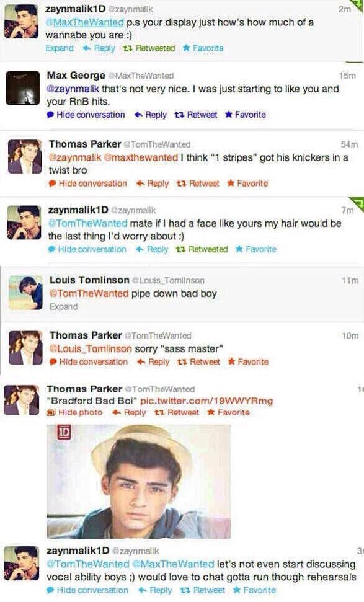Click Max George's dark avatar picture
Screen dimensions: 364x602
coord(23,88)
